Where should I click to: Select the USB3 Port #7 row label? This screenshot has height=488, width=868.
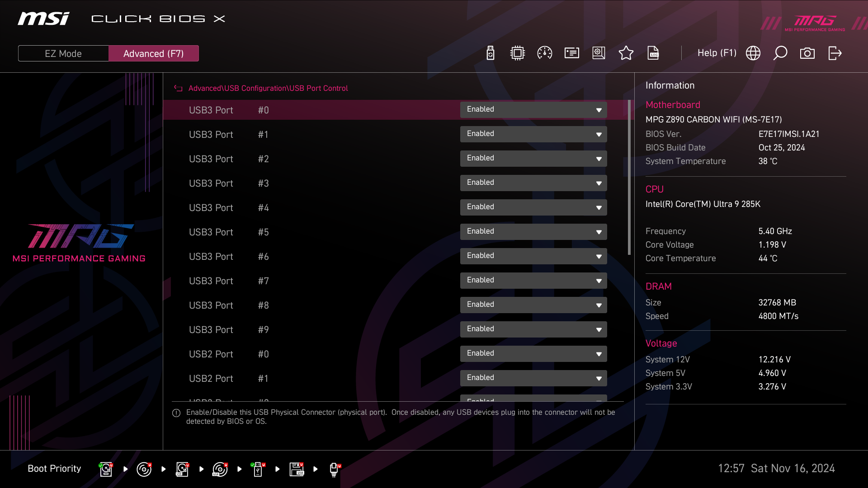point(229,281)
